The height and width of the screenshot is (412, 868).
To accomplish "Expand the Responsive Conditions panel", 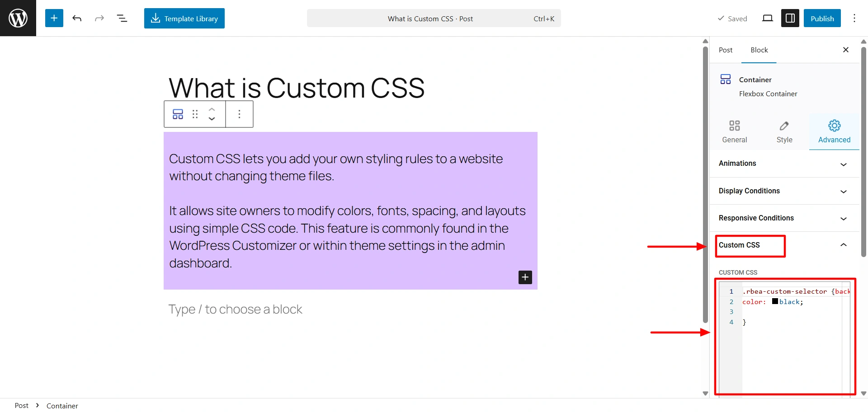I will pos(784,218).
